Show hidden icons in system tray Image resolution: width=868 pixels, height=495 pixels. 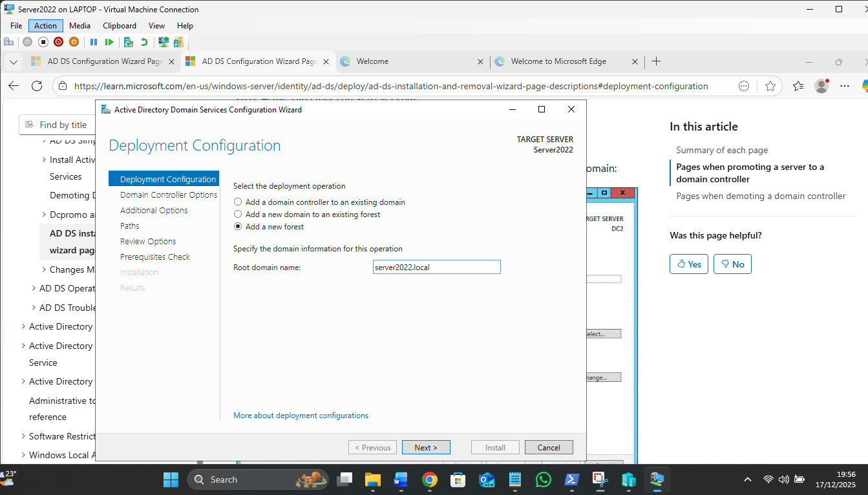(748, 479)
